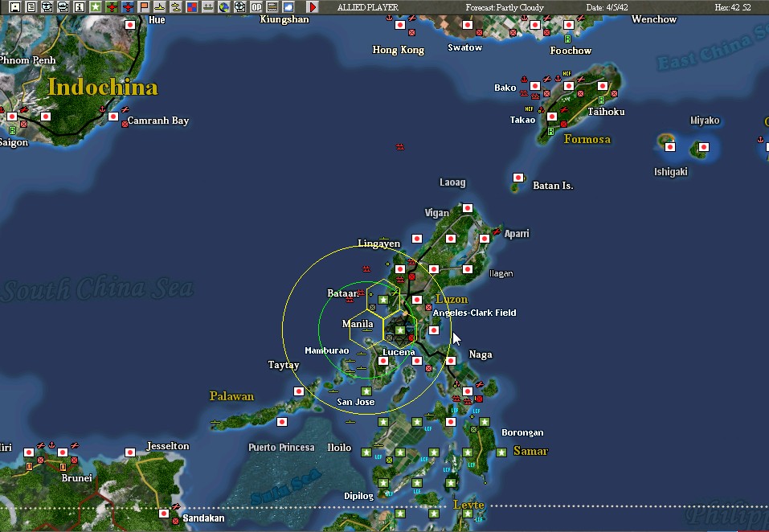Image resolution: width=769 pixels, height=532 pixels.
Task: Click the 'i' information icon
Action: click(79, 7)
